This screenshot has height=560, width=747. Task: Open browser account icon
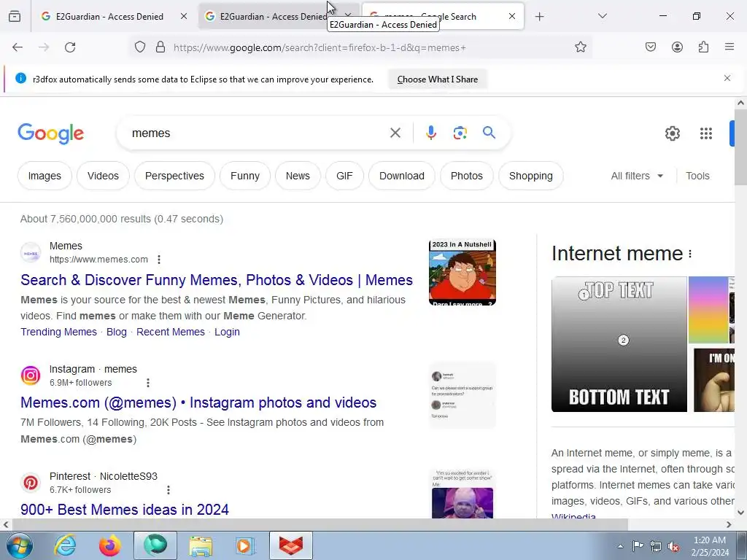tap(677, 47)
